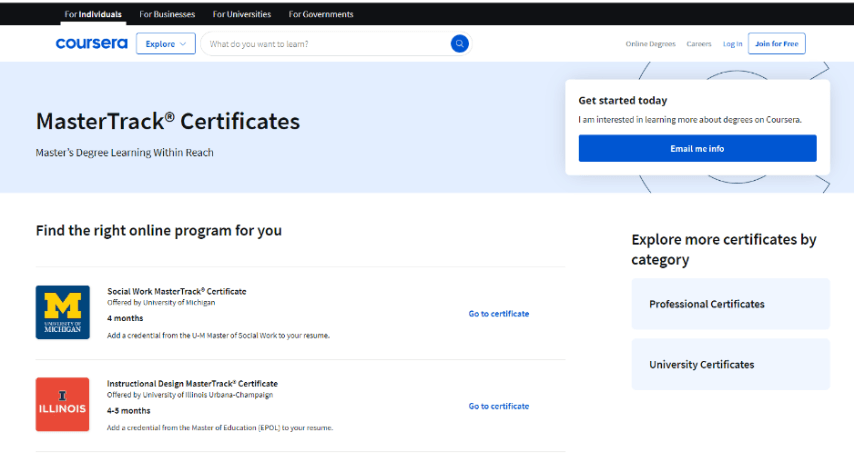854x468 pixels.
Task: Switch to For Businesses tab
Action: [167, 14]
